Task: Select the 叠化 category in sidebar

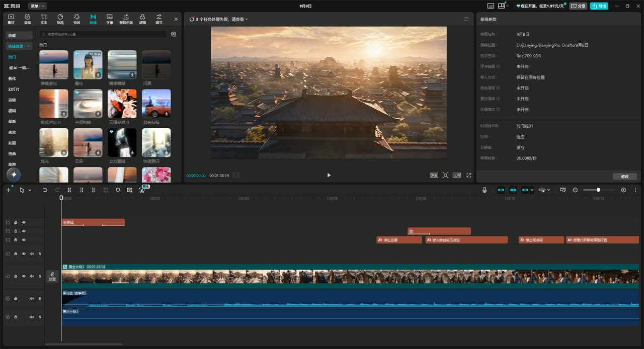Action: 12,78
